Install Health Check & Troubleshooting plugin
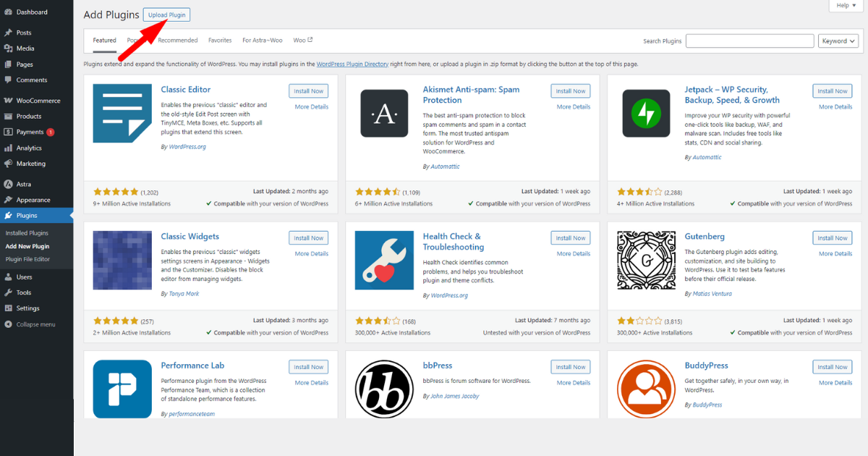 click(x=571, y=238)
